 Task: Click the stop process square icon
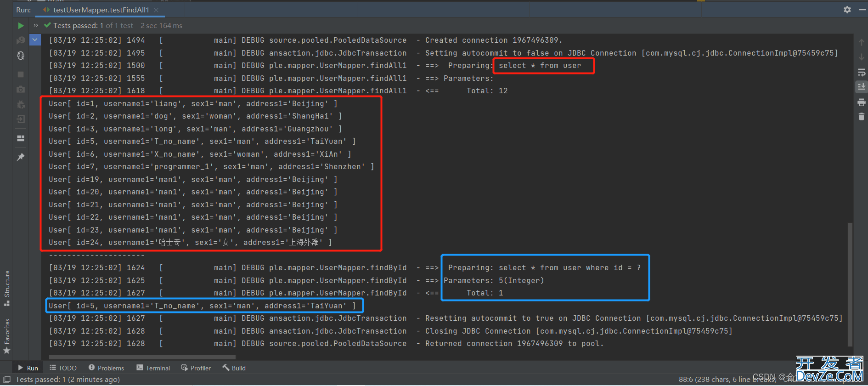tap(21, 74)
